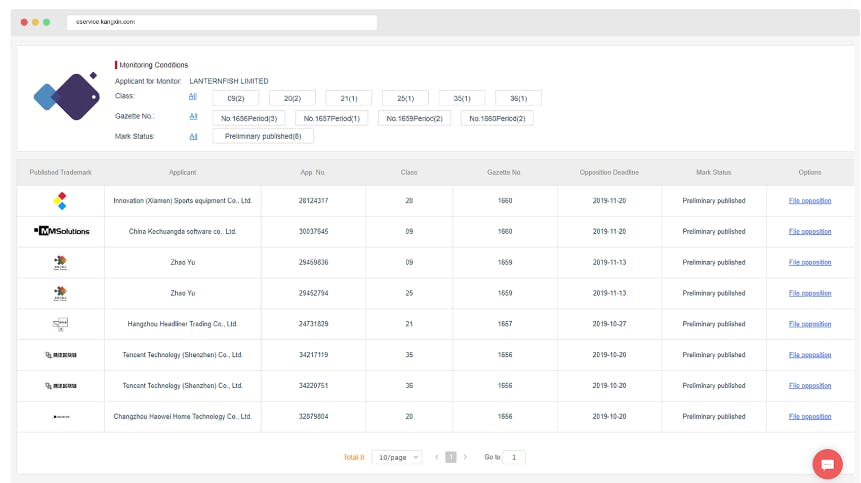The width and height of the screenshot is (861, 483).
Task: Click the Opposition Deadline column header
Action: (609, 172)
